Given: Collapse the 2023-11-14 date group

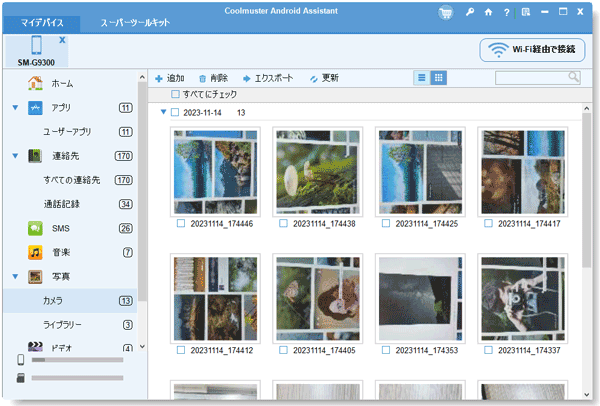Looking at the screenshot, I should pyautogui.click(x=163, y=112).
